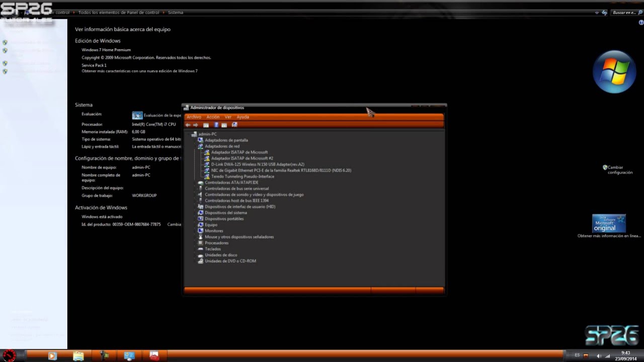The image size is (644, 362).
Task: Expand Controladoras de sonido y vídeo node
Action: [x=195, y=195]
